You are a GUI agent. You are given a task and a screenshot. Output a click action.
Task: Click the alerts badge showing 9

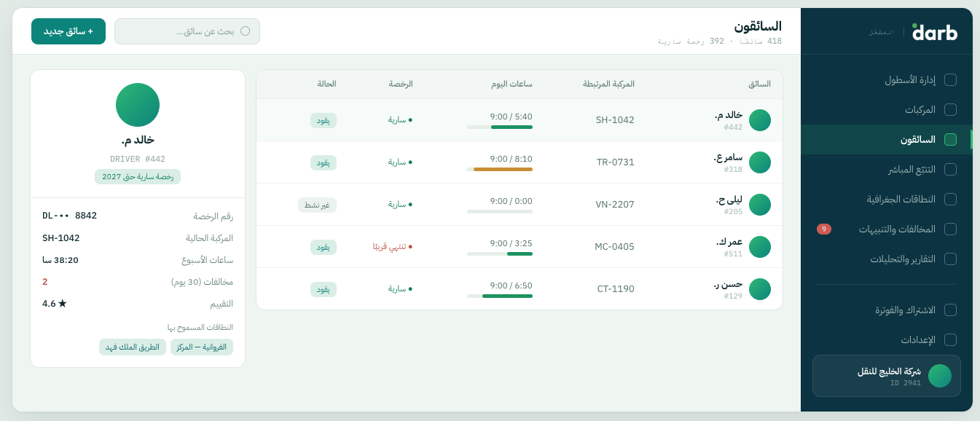(x=824, y=229)
